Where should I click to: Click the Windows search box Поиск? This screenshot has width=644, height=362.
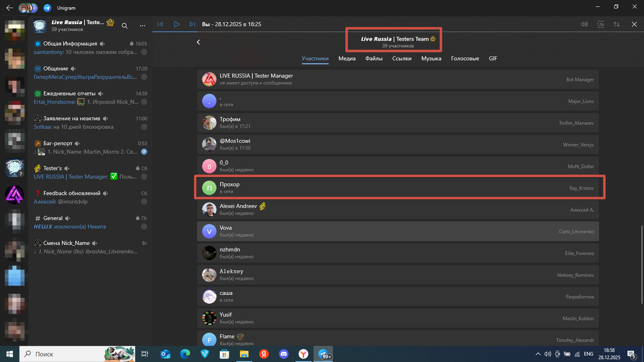click(77, 354)
